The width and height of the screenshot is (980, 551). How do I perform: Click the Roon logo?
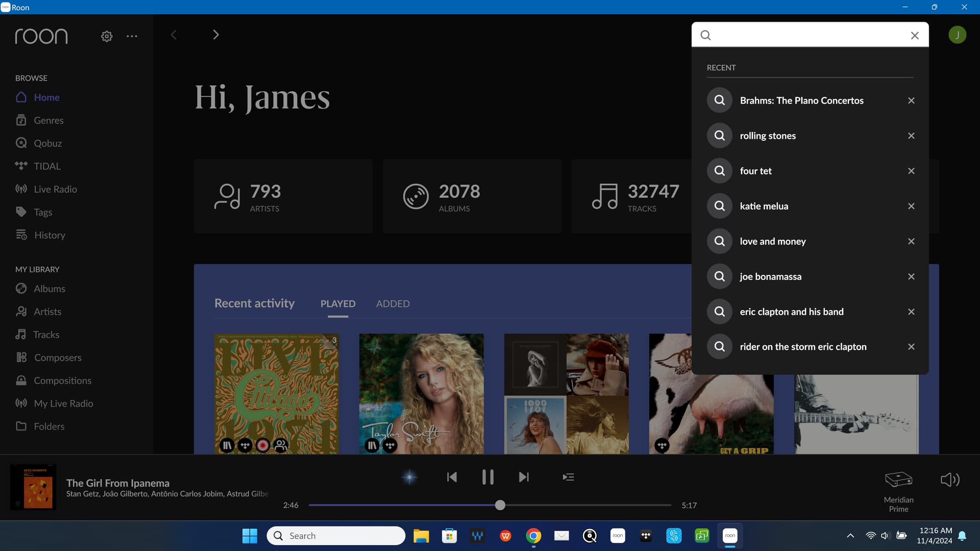pos(41,36)
